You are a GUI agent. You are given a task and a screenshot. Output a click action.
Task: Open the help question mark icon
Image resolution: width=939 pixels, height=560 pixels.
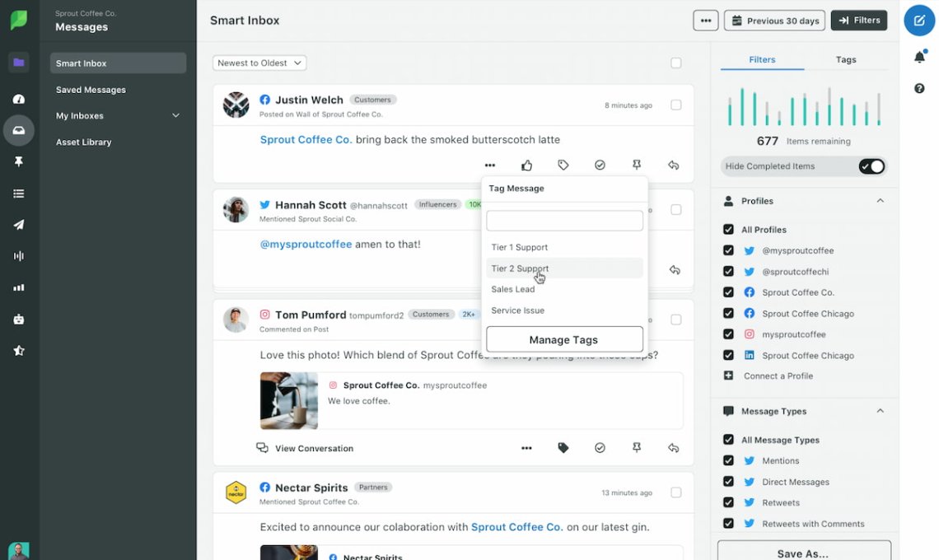pos(919,88)
